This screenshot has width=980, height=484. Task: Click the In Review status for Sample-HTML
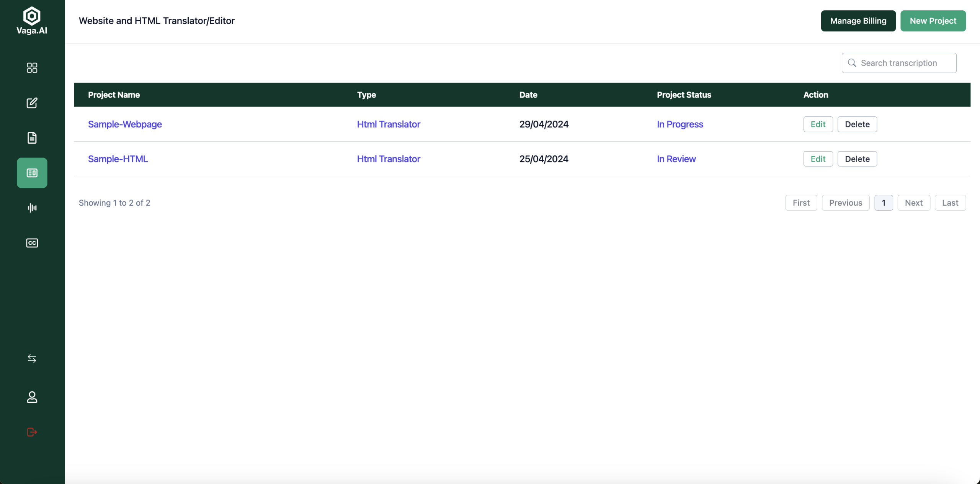(676, 158)
